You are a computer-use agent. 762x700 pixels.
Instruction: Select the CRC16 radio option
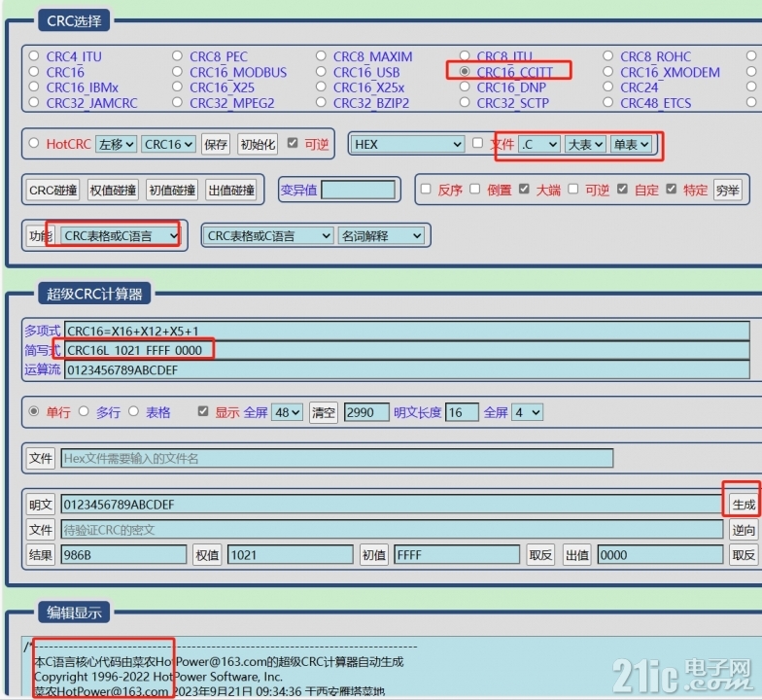33,72
